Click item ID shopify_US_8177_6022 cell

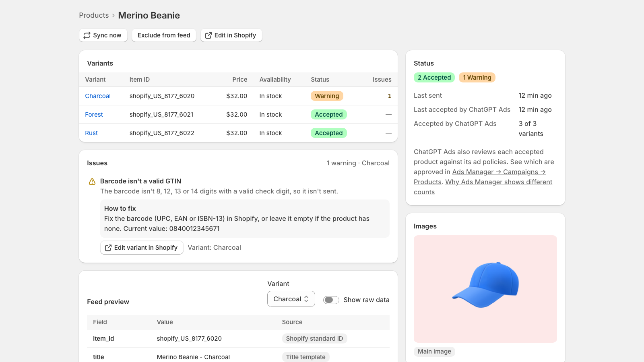(x=162, y=133)
